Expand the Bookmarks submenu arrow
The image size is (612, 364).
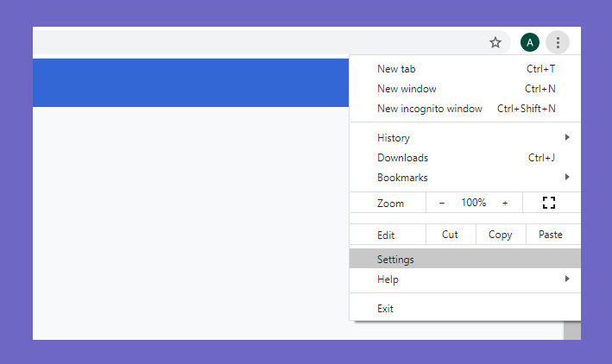pyautogui.click(x=567, y=177)
